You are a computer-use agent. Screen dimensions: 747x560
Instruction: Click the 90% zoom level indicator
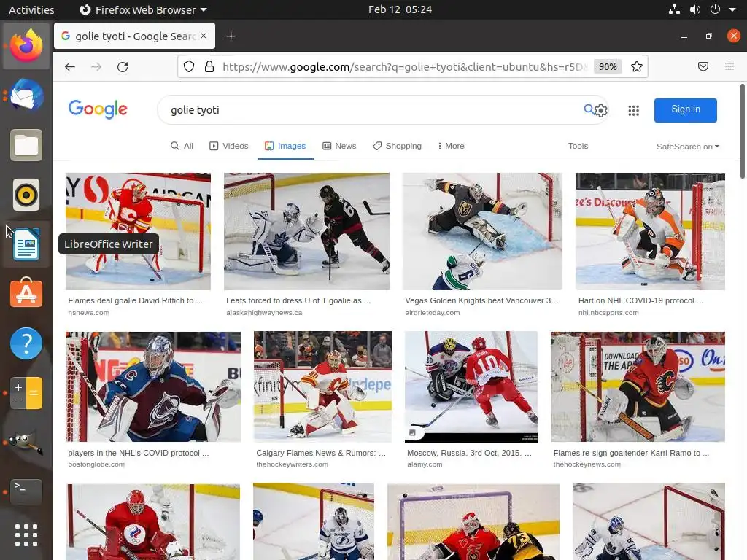[608, 66]
